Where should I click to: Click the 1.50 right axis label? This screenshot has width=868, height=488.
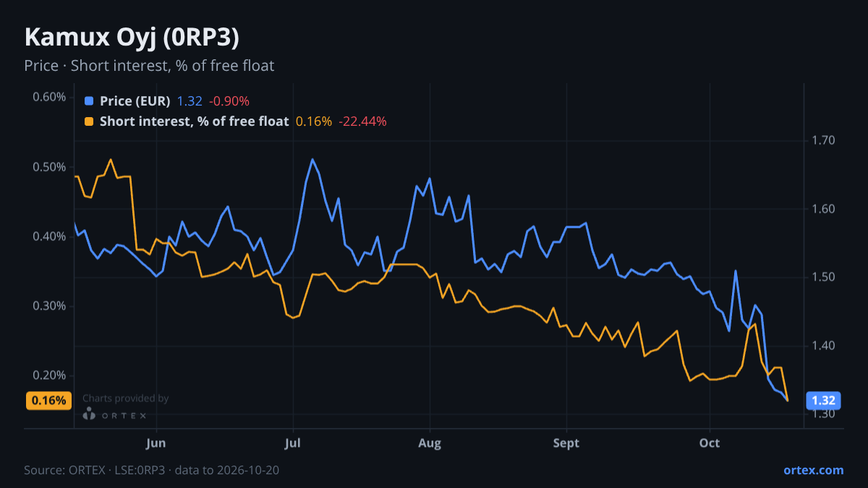(824, 277)
